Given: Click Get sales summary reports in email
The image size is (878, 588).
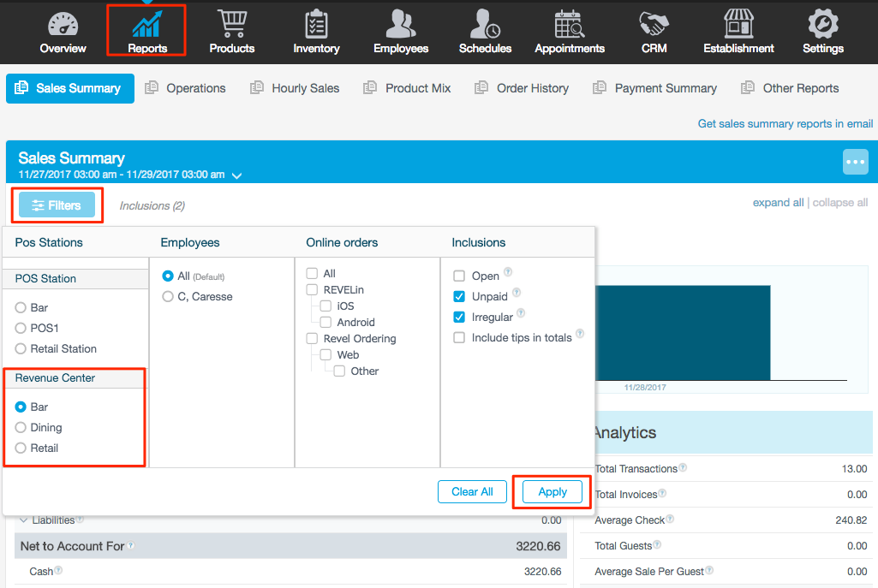Looking at the screenshot, I should click(x=785, y=124).
